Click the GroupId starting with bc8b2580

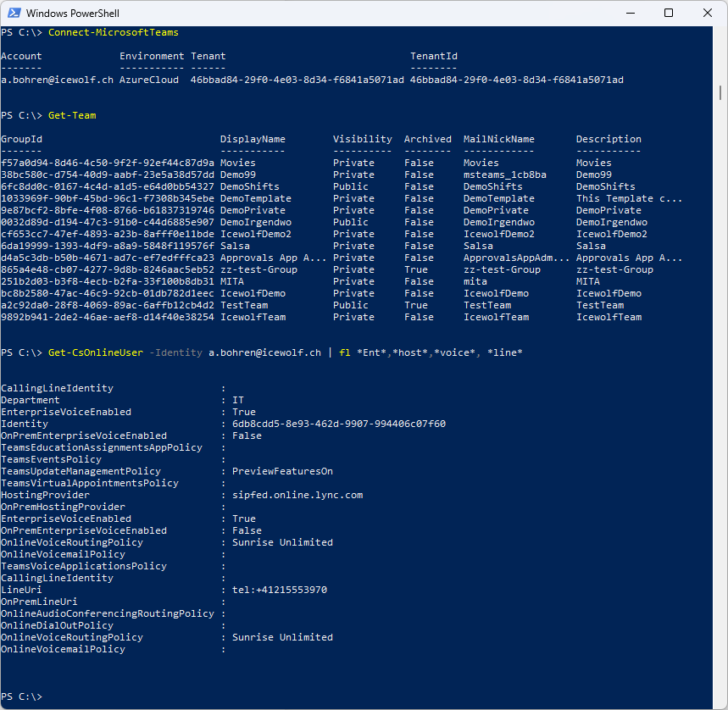[x=108, y=293]
